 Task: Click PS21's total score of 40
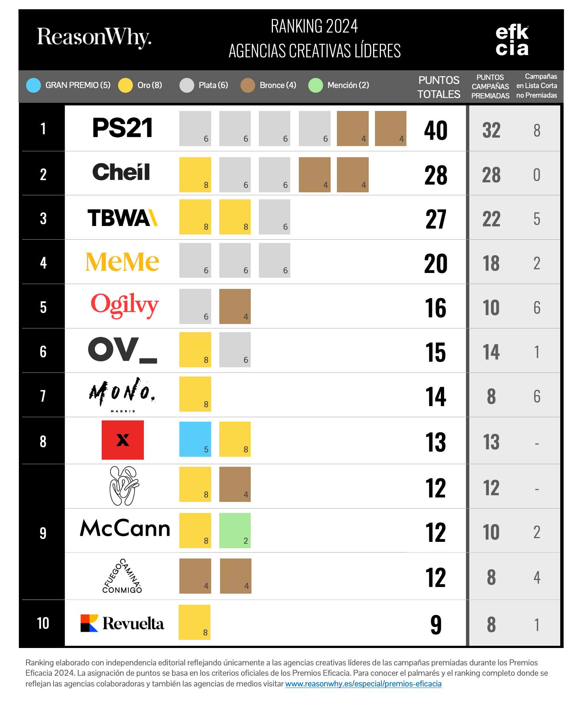(x=436, y=130)
